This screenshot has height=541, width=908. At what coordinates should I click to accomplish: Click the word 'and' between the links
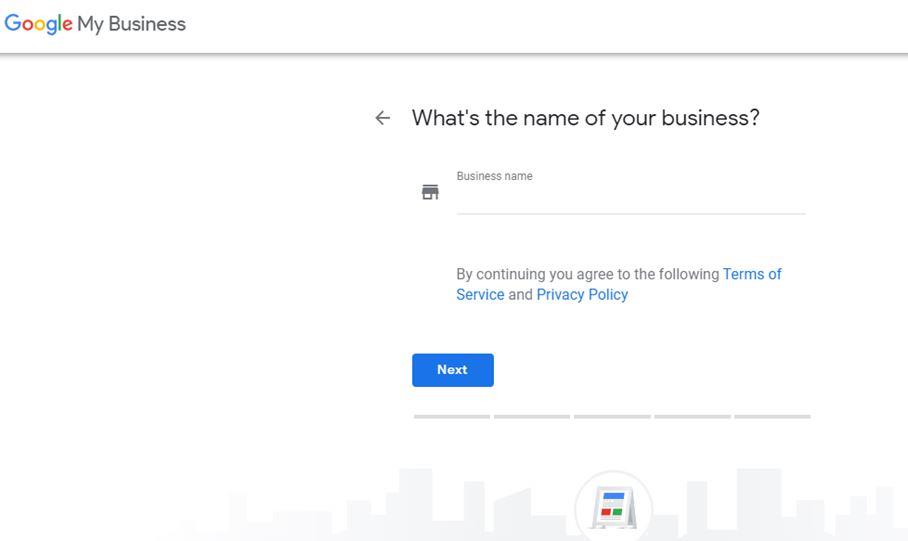pos(520,295)
